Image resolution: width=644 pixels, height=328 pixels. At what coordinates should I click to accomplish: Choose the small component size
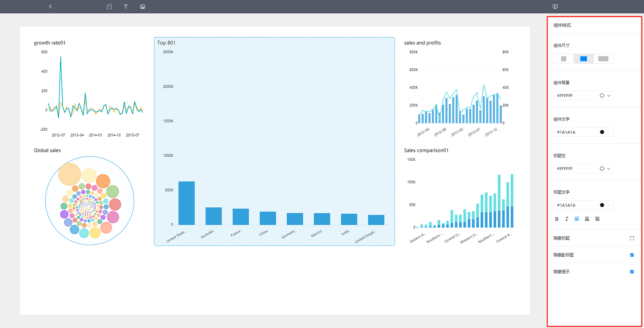click(563, 59)
